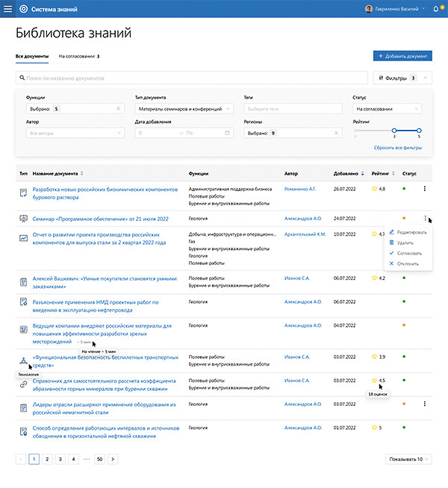Click the Рейтинг slider handle at 3
448x488 pixels.
(x=394, y=130)
